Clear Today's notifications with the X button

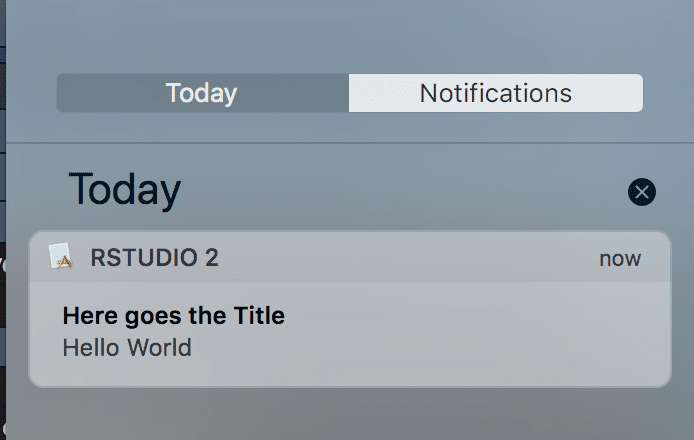[642, 192]
